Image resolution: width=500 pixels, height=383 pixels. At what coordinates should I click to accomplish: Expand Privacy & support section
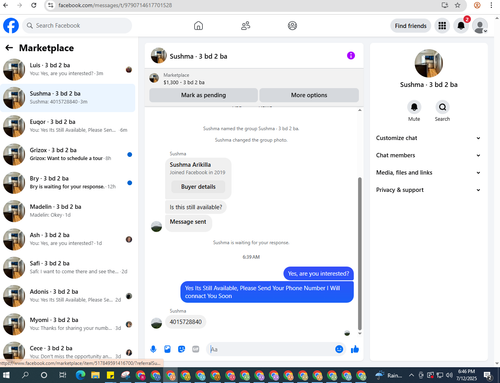428,190
